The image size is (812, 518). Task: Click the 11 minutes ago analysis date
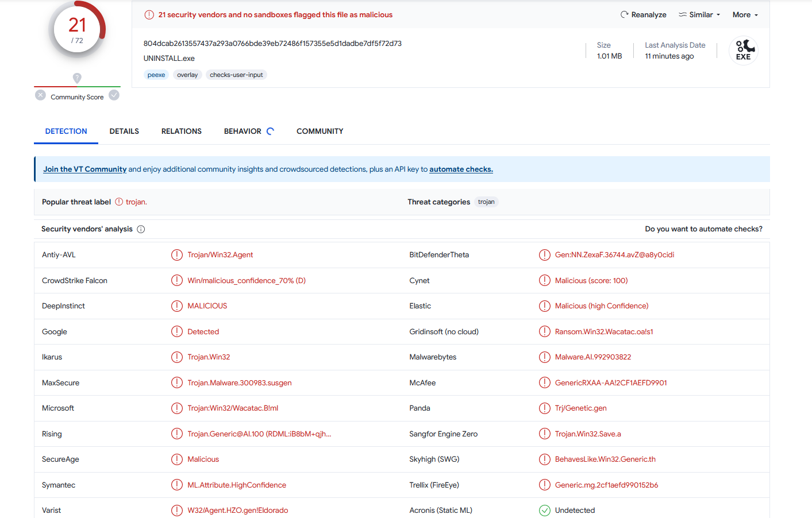[x=669, y=56]
